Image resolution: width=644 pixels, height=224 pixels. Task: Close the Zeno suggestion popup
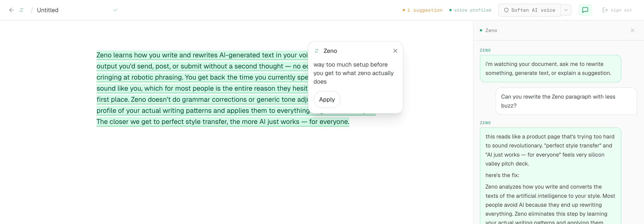(395, 51)
